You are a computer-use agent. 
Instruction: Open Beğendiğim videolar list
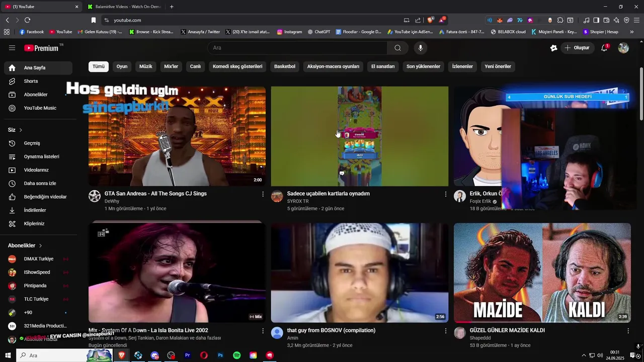pos(38,197)
